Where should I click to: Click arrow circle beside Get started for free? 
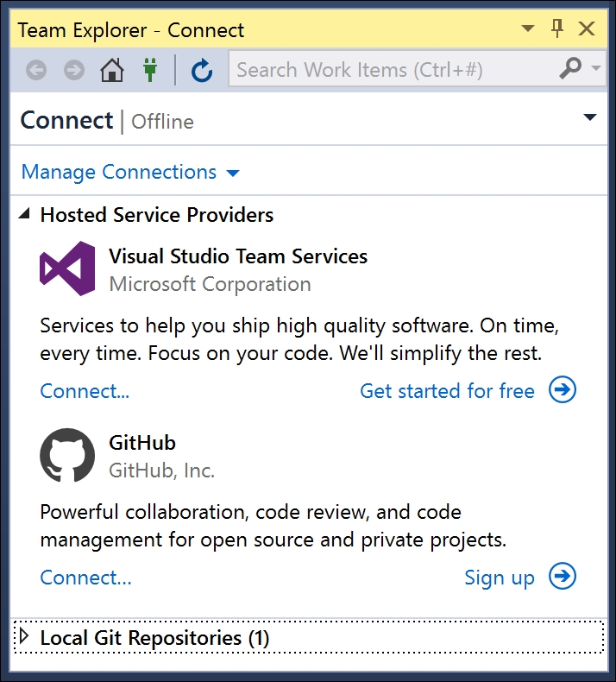point(563,389)
